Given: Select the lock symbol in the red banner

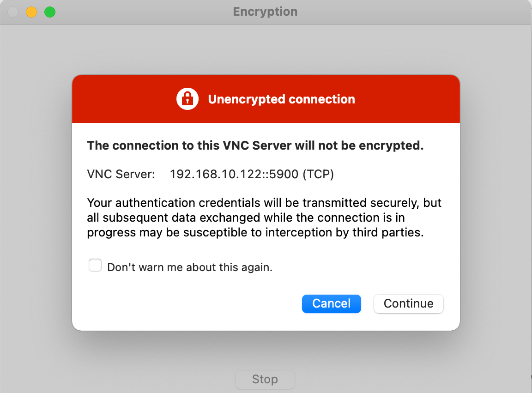Looking at the screenshot, I should [187, 98].
